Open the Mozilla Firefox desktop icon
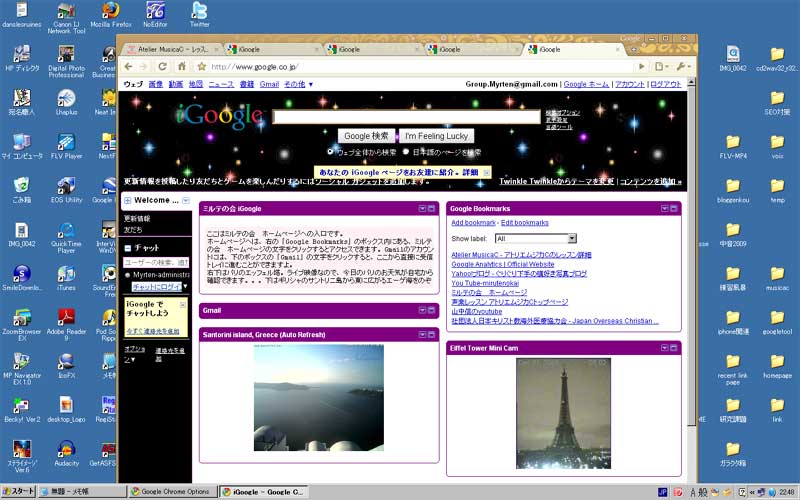 (111, 15)
